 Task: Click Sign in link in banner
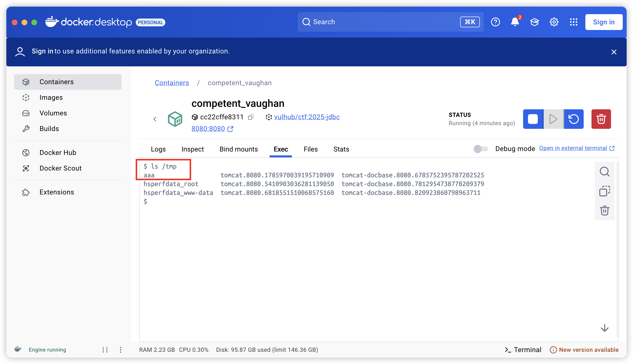click(x=42, y=51)
